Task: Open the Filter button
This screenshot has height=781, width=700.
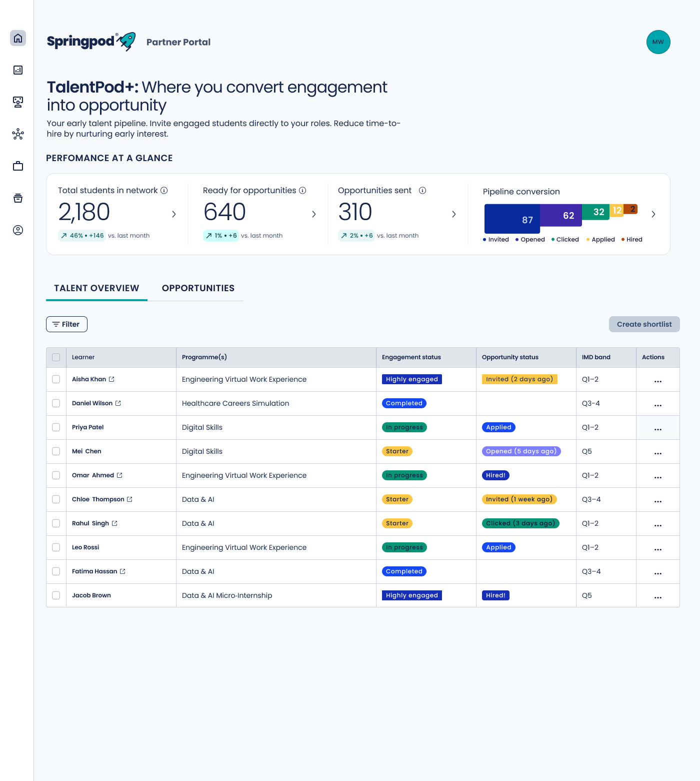Action: [x=66, y=324]
